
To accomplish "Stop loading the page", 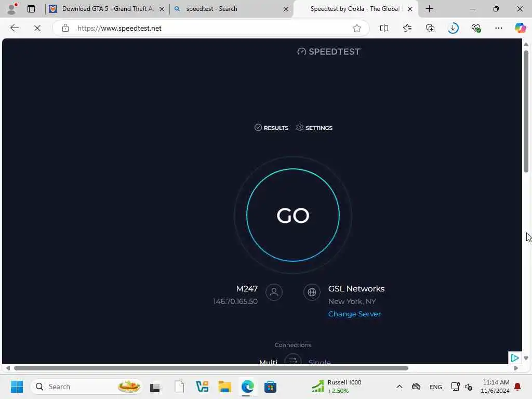I will pos(37,28).
